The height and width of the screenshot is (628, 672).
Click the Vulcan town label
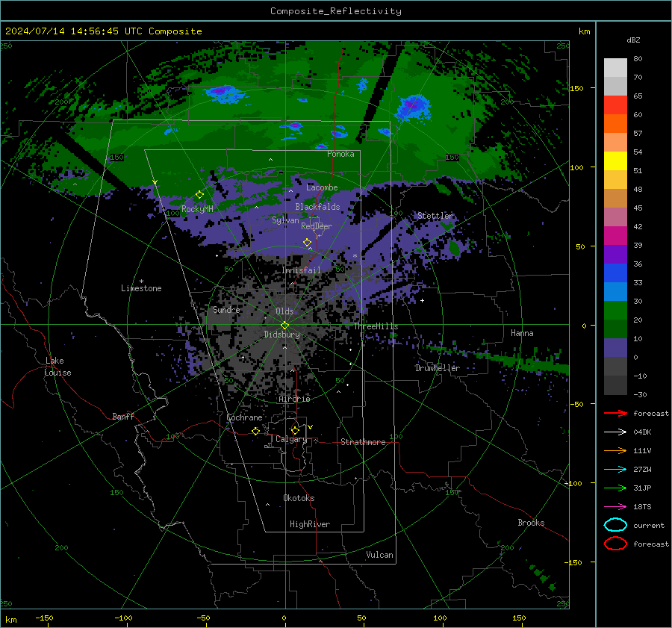[379, 555]
